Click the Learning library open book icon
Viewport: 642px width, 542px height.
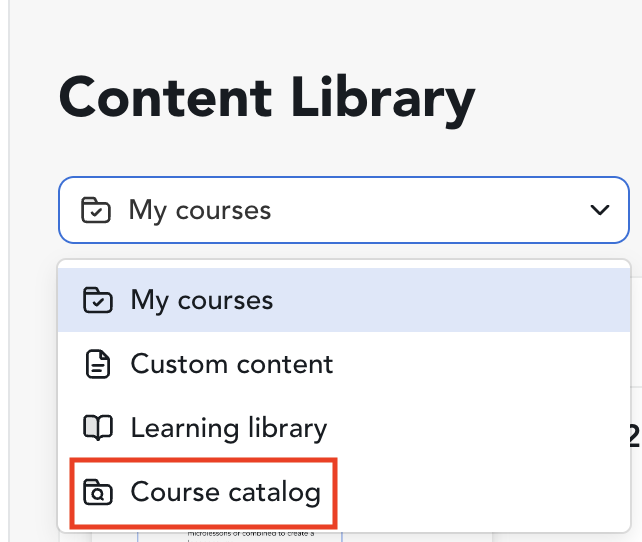pyautogui.click(x=97, y=428)
